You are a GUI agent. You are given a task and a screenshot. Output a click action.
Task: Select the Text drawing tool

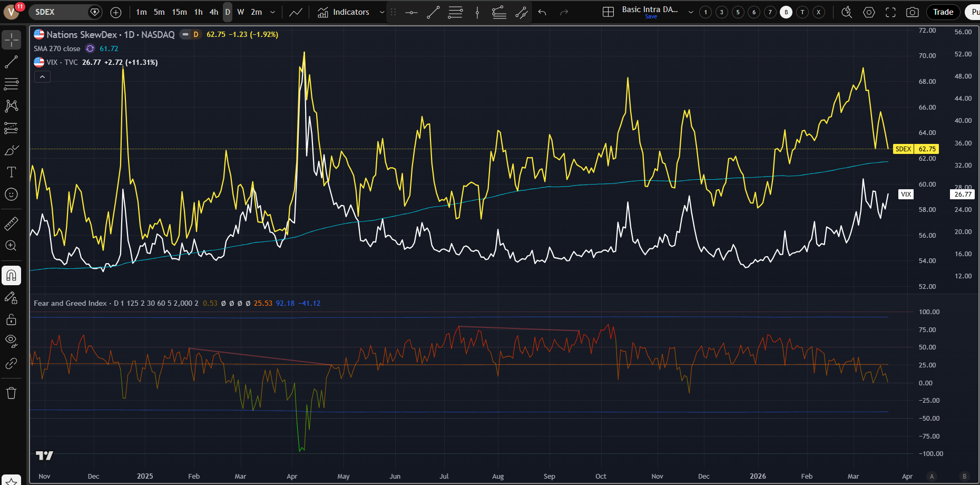point(12,172)
